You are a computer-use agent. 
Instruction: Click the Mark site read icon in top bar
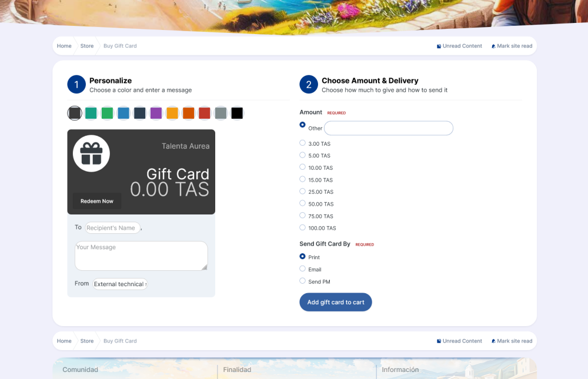(493, 46)
